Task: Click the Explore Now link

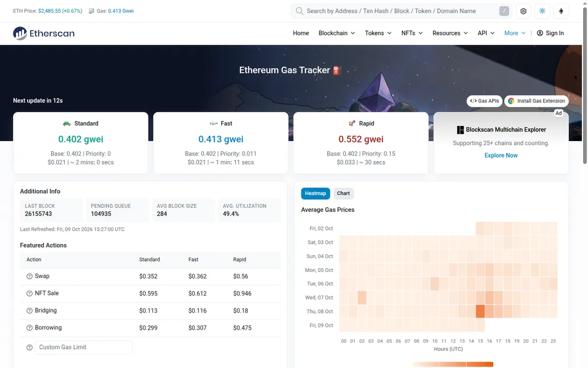Action: coord(501,155)
